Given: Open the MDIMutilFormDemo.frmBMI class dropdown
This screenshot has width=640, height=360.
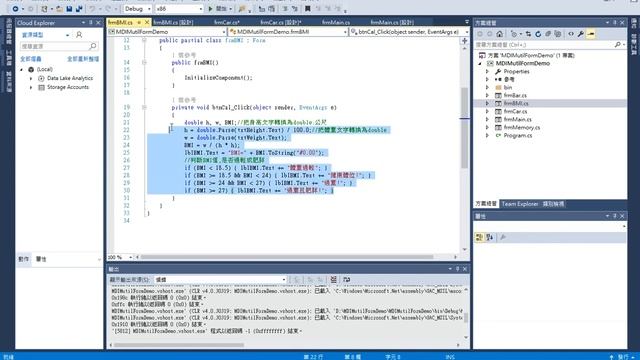Looking at the screenshot, I should (288, 31).
